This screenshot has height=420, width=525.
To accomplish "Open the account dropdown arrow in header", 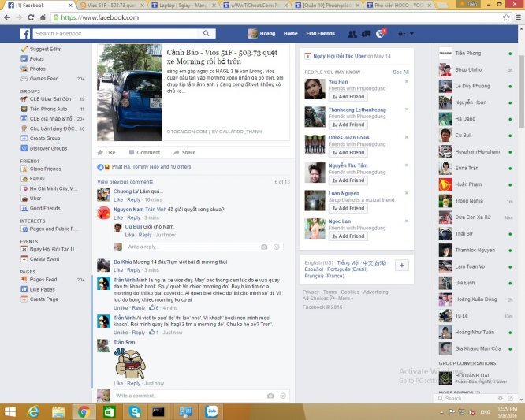I will (x=411, y=34).
